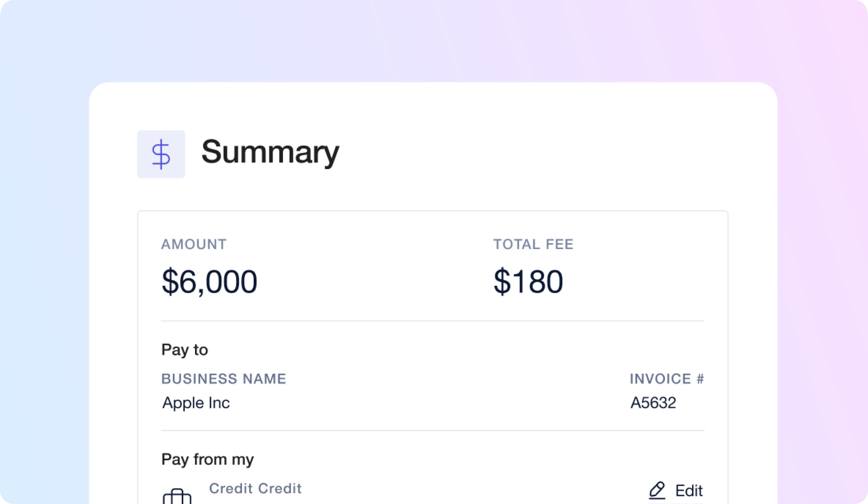Viewport: 868px width, 504px height.
Task: Select the $180 total fee value
Action: coord(528,281)
